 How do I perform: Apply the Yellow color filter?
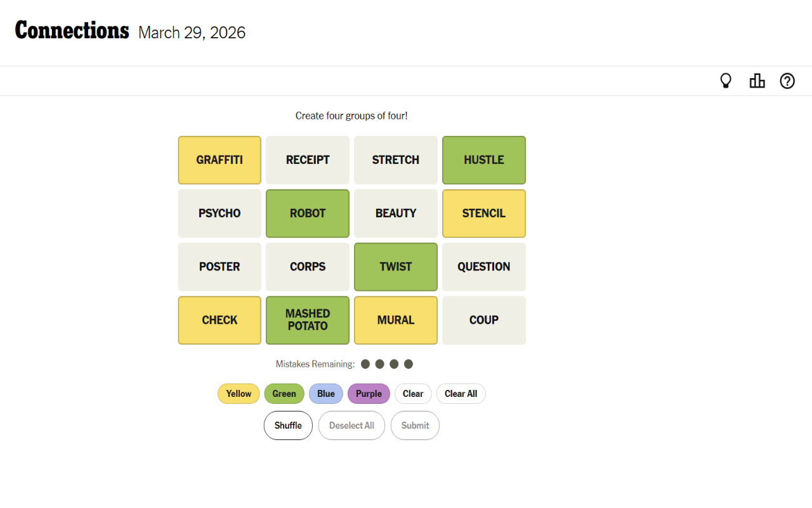coord(239,394)
